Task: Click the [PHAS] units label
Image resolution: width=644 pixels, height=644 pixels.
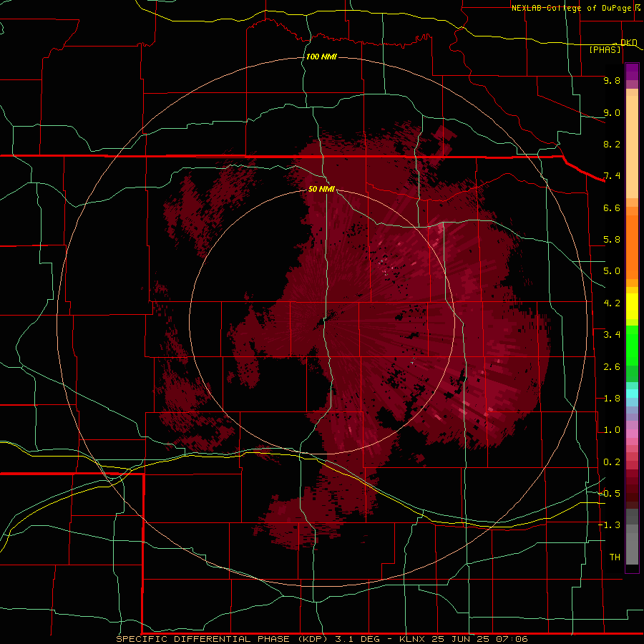Action: point(605,50)
